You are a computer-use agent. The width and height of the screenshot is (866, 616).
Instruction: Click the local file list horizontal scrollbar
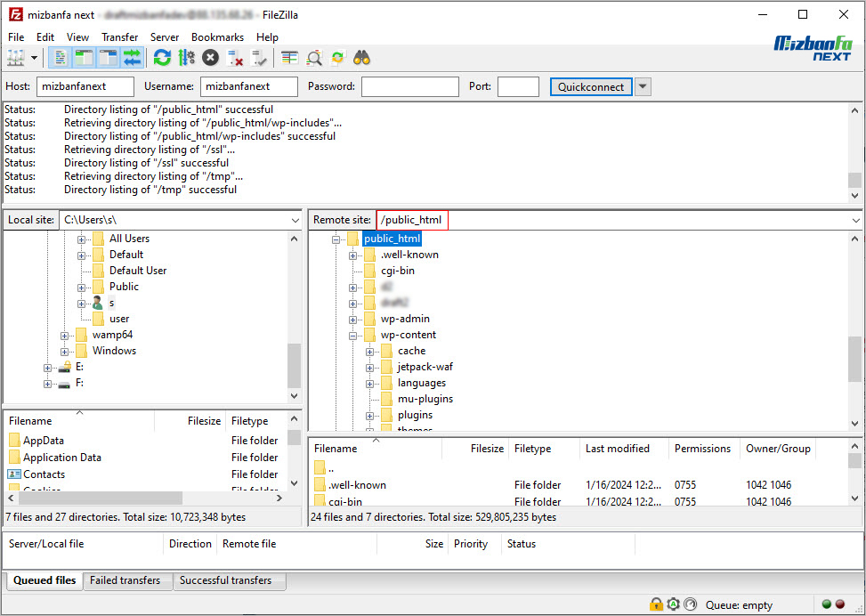pyautogui.click(x=101, y=498)
